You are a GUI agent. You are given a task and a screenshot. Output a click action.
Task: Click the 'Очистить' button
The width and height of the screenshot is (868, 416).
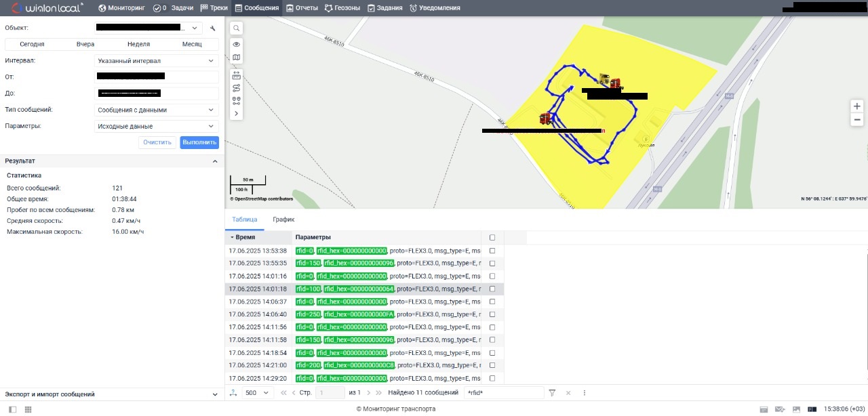(157, 142)
